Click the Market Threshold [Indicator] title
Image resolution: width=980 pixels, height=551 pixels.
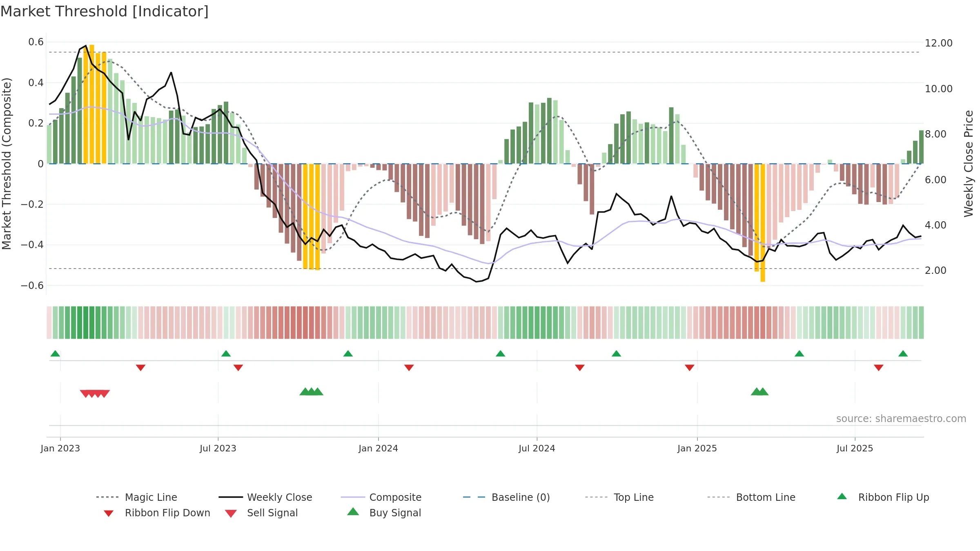coord(105,11)
